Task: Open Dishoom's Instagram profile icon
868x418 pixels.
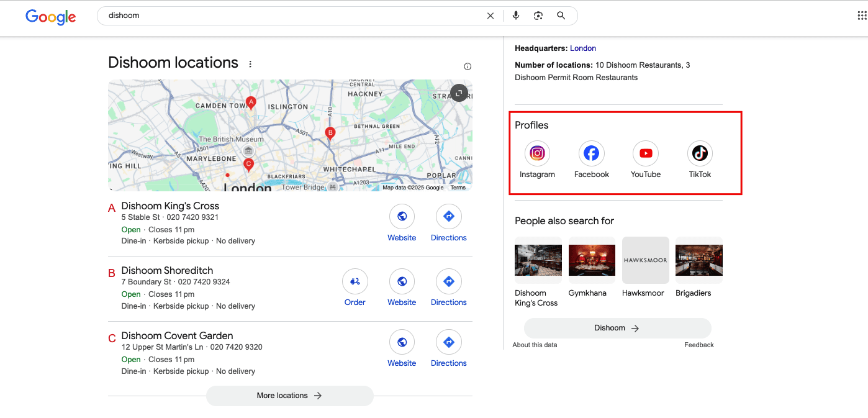Action: point(537,153)
